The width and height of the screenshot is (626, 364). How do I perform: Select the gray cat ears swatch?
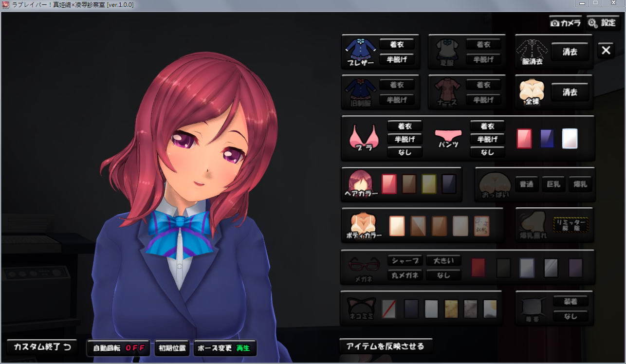[470, 309]
